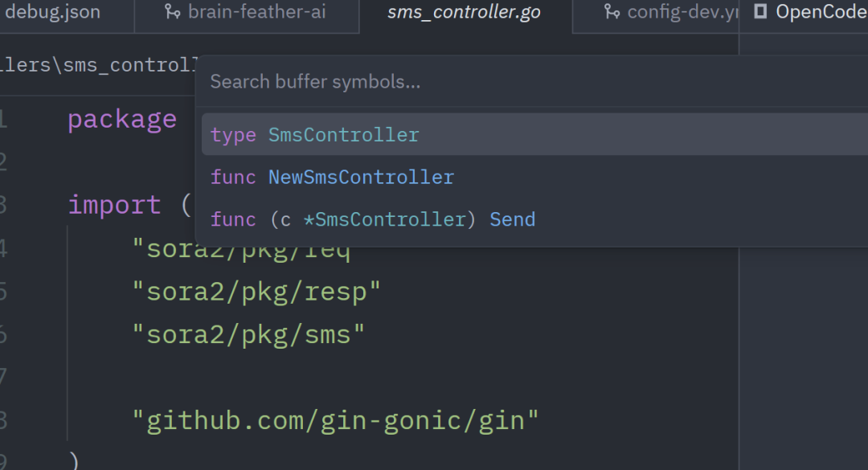Click the icon on config-dev tab

[612, 11]
